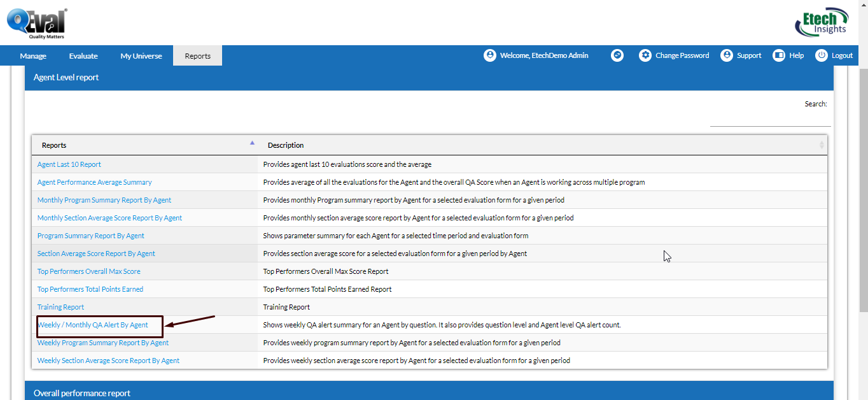Open Agent Performance Average Summary report
This screenshot has width=868, height=400.
(x=95, y=182)
